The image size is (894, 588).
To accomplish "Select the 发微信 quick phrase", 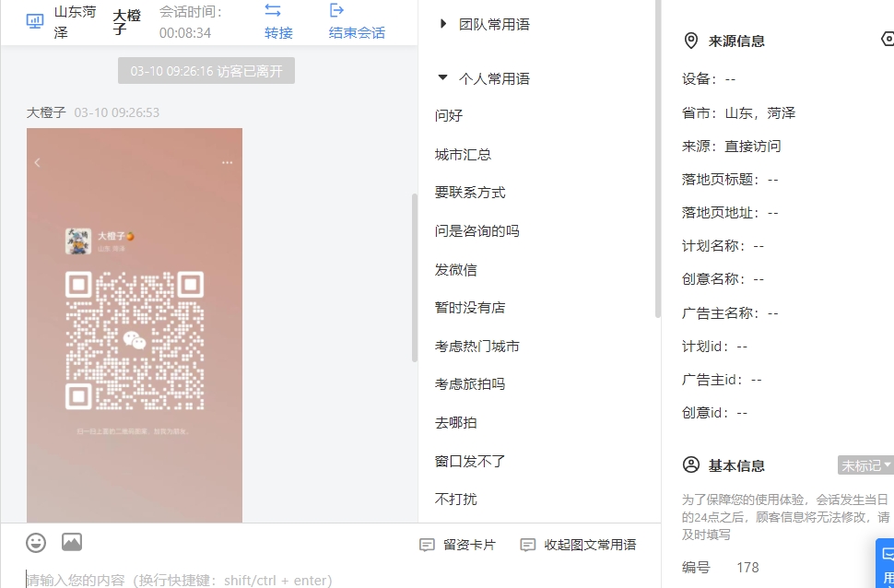I will point(455,269).
